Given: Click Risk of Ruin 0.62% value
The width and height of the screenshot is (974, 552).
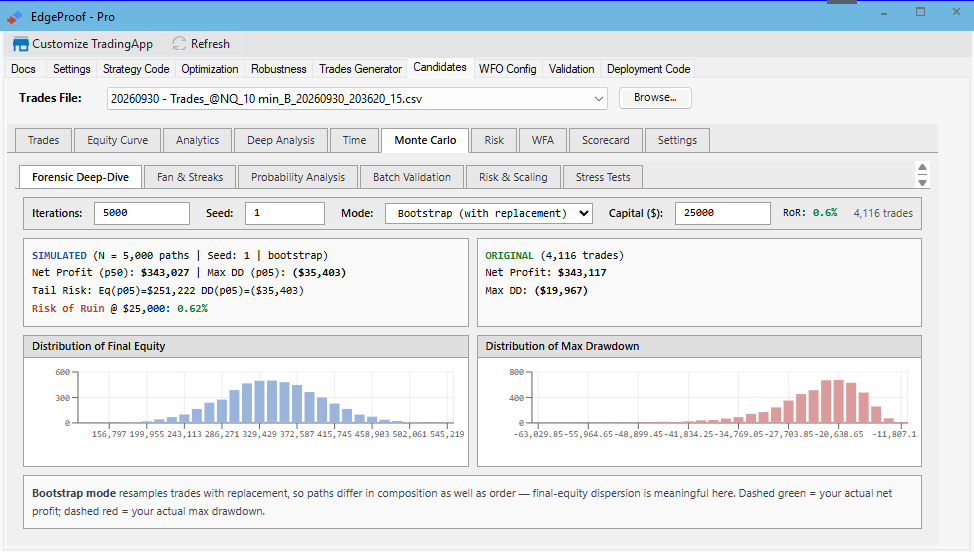Looking at the screenshot, I should click(193, 309).
